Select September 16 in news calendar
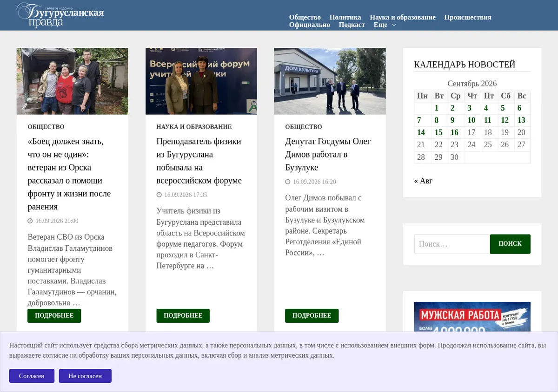Image resolution: width=558 pixels, height=392 pixels. (x=455, y=132)
